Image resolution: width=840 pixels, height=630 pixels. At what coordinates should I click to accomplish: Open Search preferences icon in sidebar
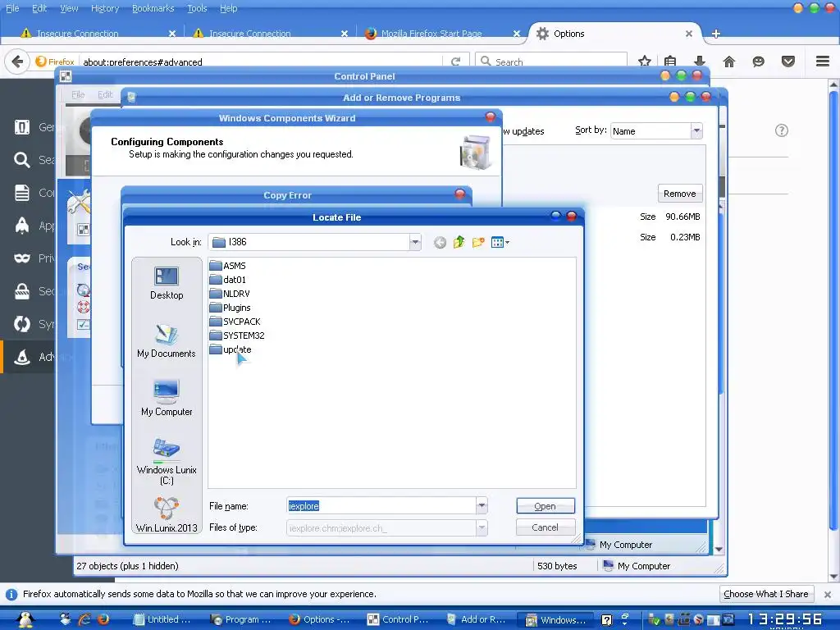pyautogui.click(x=22, y=160)
